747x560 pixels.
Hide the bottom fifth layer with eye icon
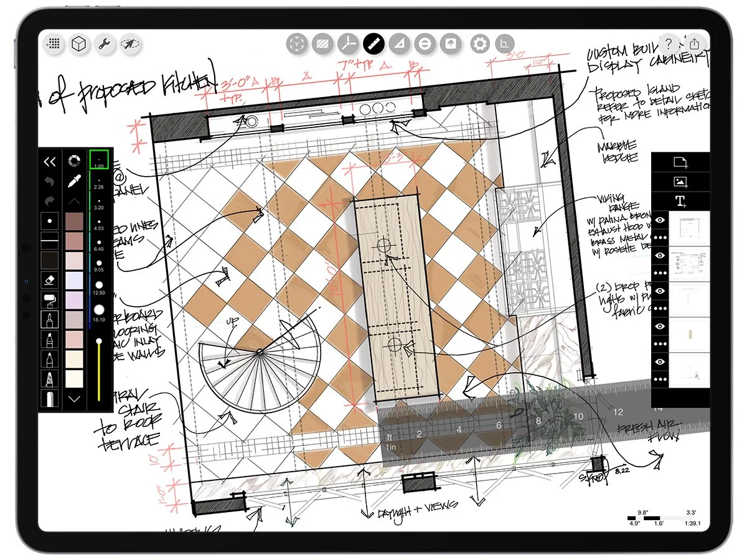pos(660,362)
